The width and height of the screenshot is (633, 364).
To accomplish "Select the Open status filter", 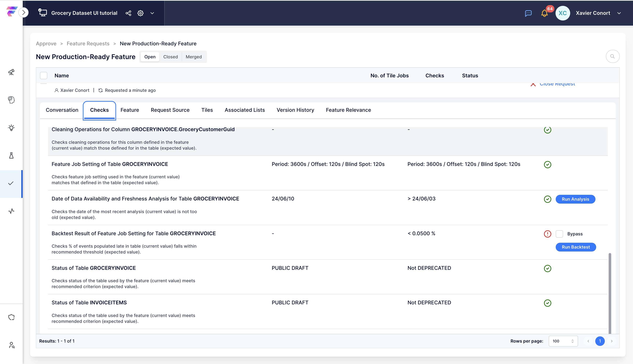I will tap(150, 57).
